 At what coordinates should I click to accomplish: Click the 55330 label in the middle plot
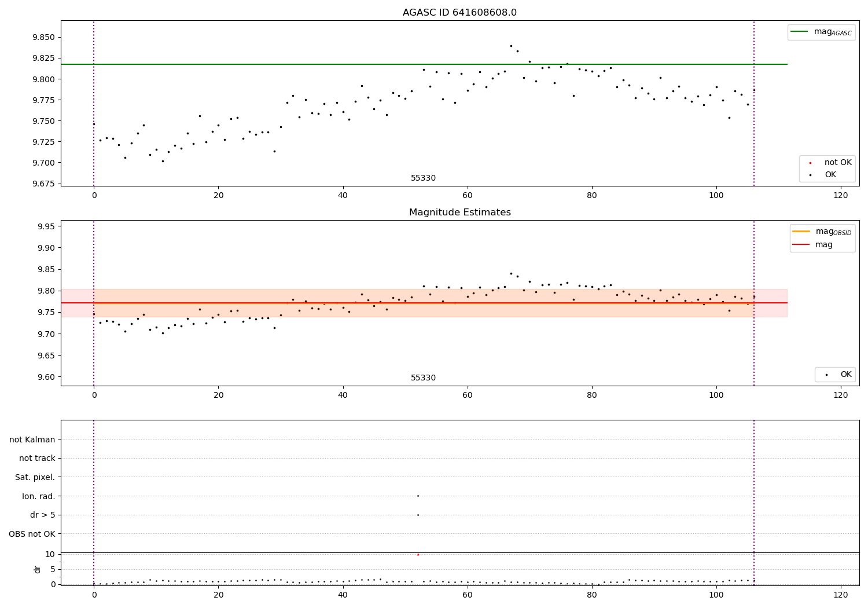(423, 378)
